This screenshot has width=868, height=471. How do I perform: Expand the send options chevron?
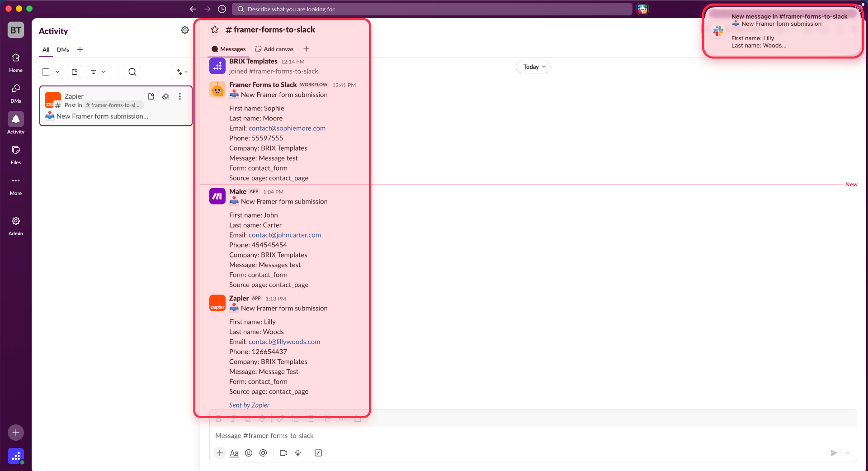pyautogui.click(x=848, y=453)
